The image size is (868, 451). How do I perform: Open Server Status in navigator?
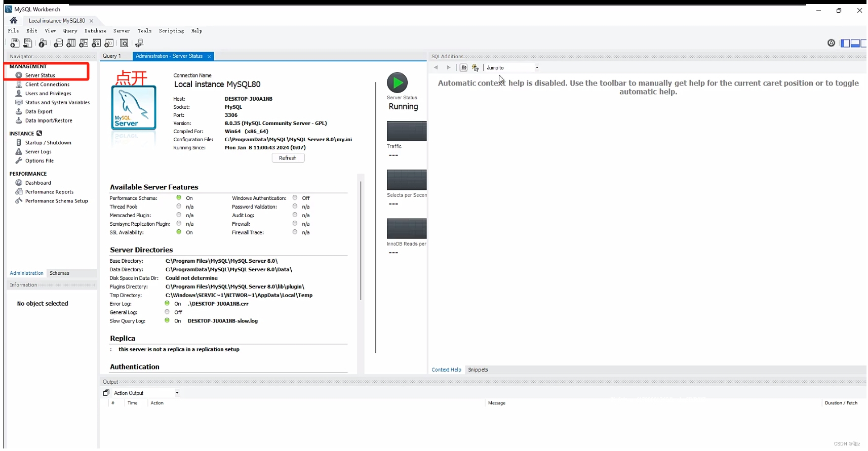pos(40,75)
